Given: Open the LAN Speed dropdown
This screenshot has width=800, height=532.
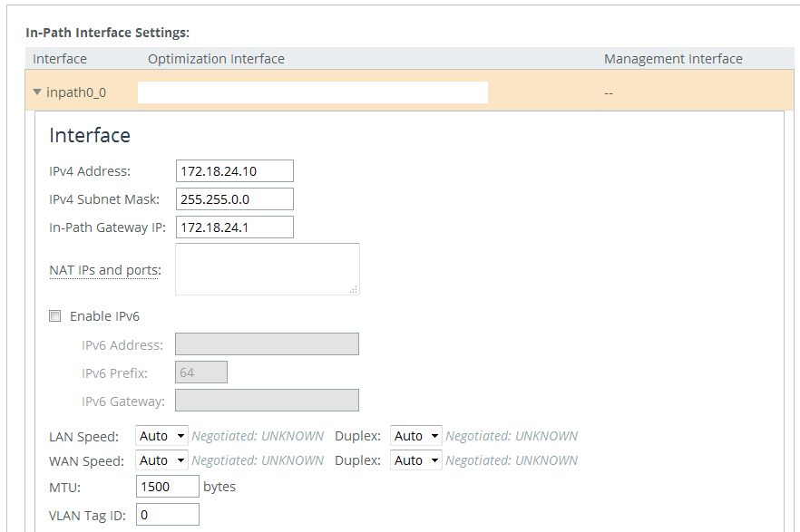Looking at the screenshot, I should [161, 436].
